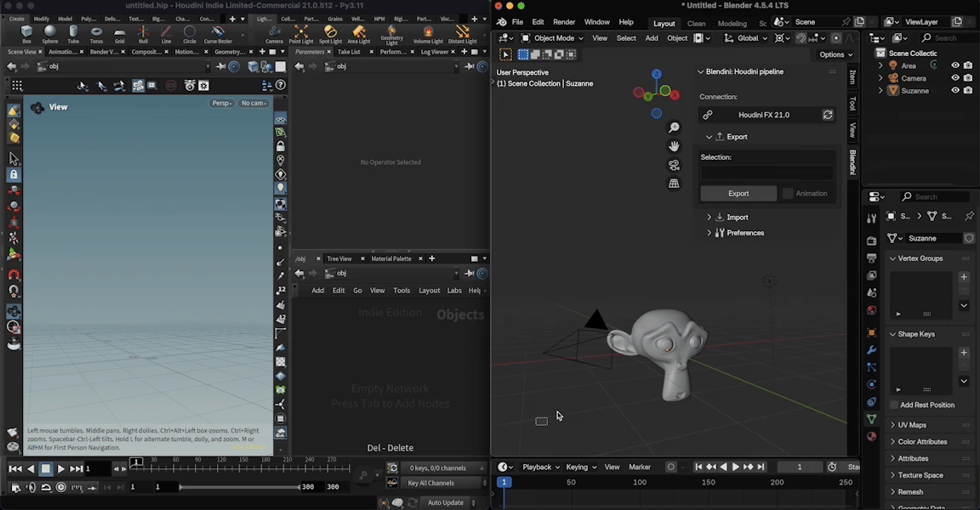Viewport: 980px width, 510px height.
Task: Open Global transform orientation dropdown
Action: click(746, 38)
